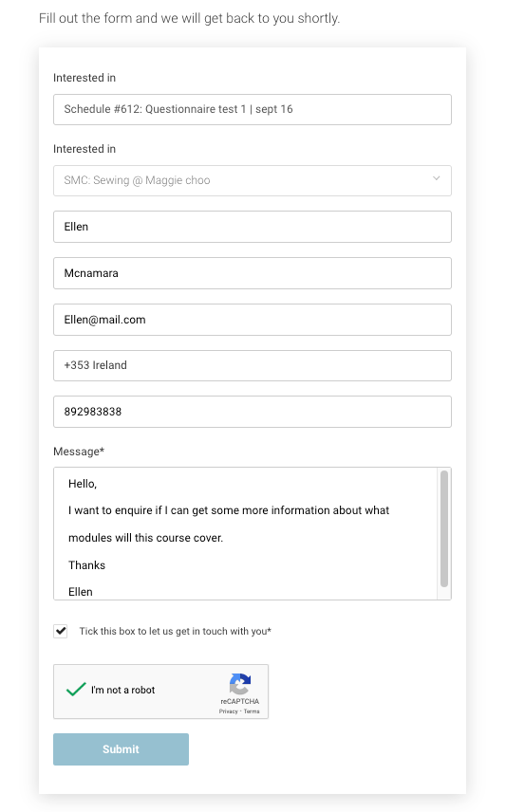506x812 pixels.
Task: Click the last name field Mcnamara
Action: coord(252,273)
